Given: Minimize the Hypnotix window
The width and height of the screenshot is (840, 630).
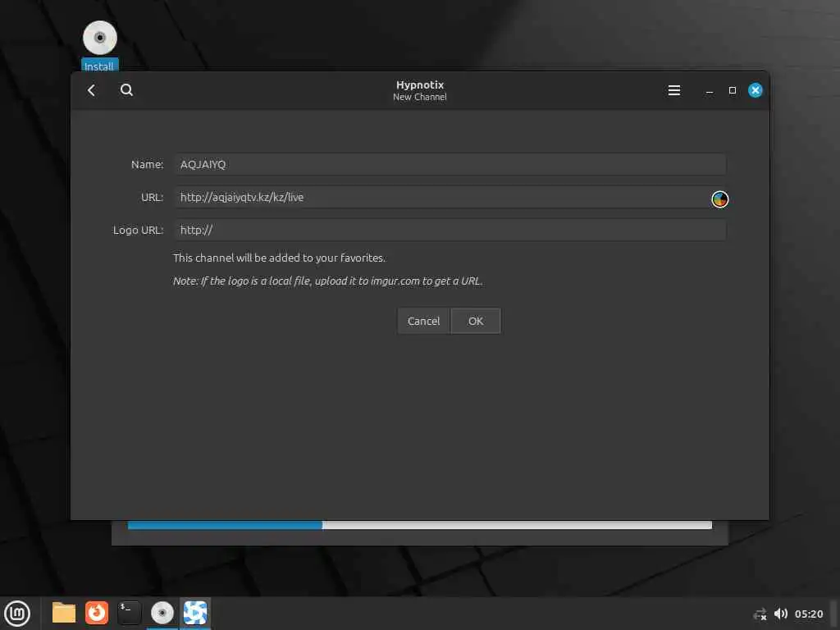Looking at the screenshot, I should [x=710, y=90].
